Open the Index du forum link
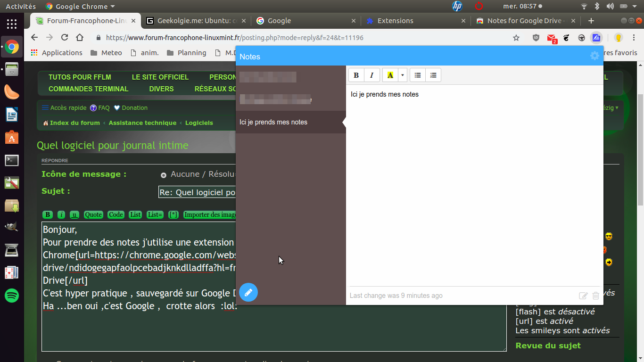This screenshot has width=644, height=362. coord(74,123)
